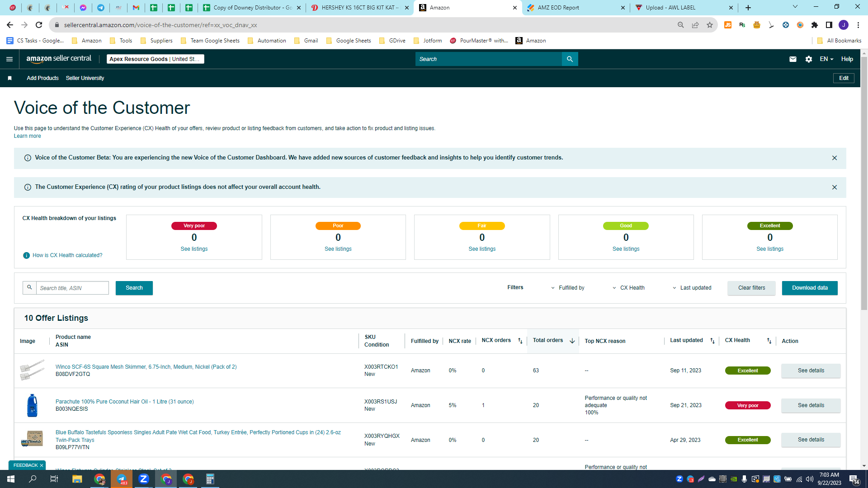The width and height of the screenshot is (868, 488).
Task: Open the Suppliers bookmarks folder
Action: (x=156, y=41)
